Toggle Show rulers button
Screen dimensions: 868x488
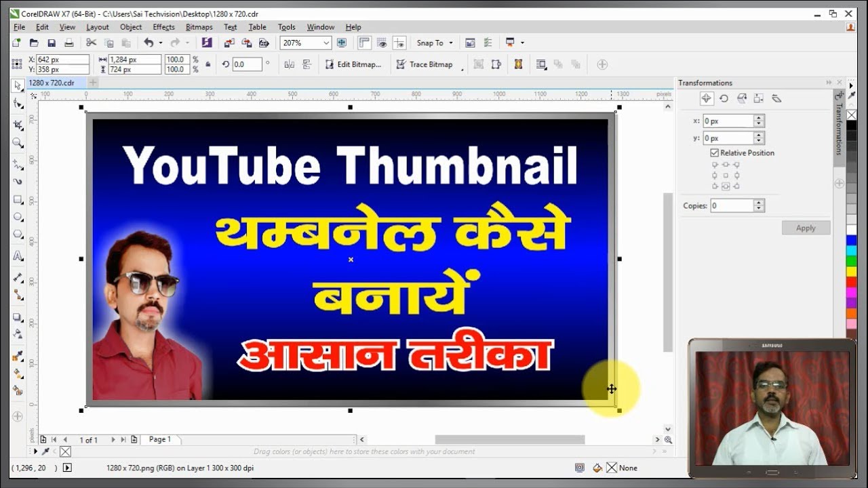364,43
